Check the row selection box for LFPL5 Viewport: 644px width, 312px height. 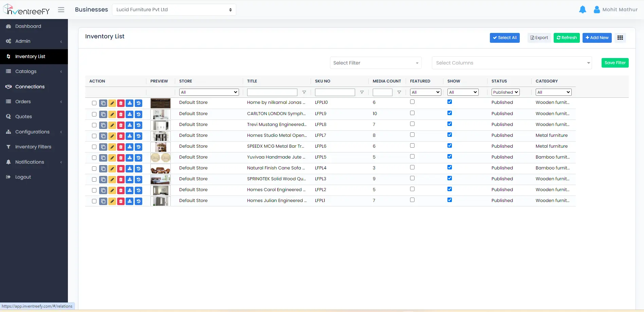point(94,158)
